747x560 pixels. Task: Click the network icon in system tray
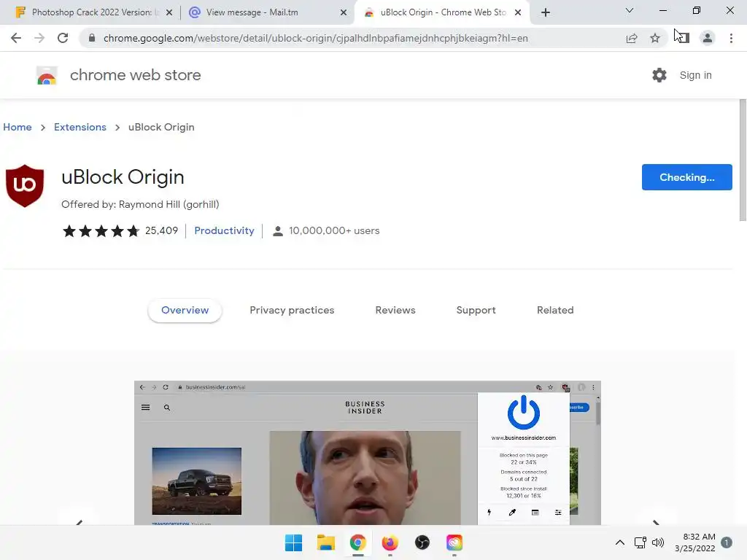pyautogui.click(x=640, y=542)
